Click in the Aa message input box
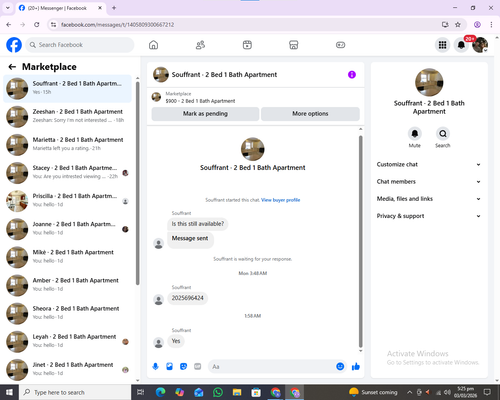Screen dimensions: 500x400 [271, 367]
